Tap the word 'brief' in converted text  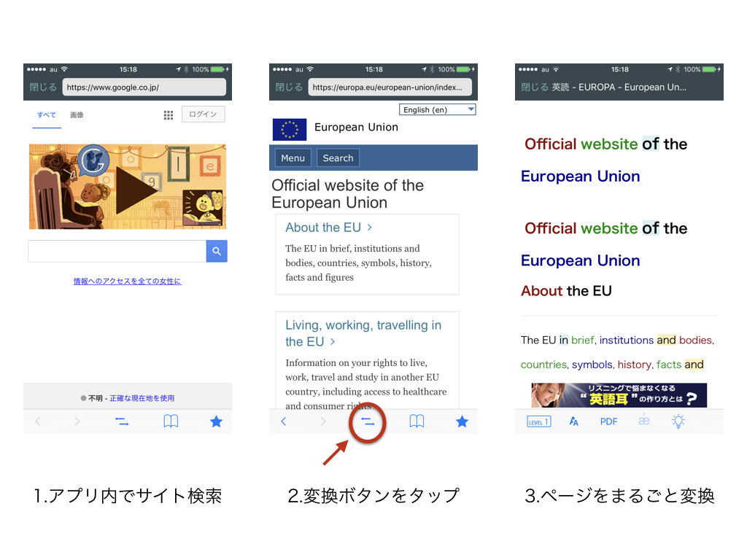(583, 340)
